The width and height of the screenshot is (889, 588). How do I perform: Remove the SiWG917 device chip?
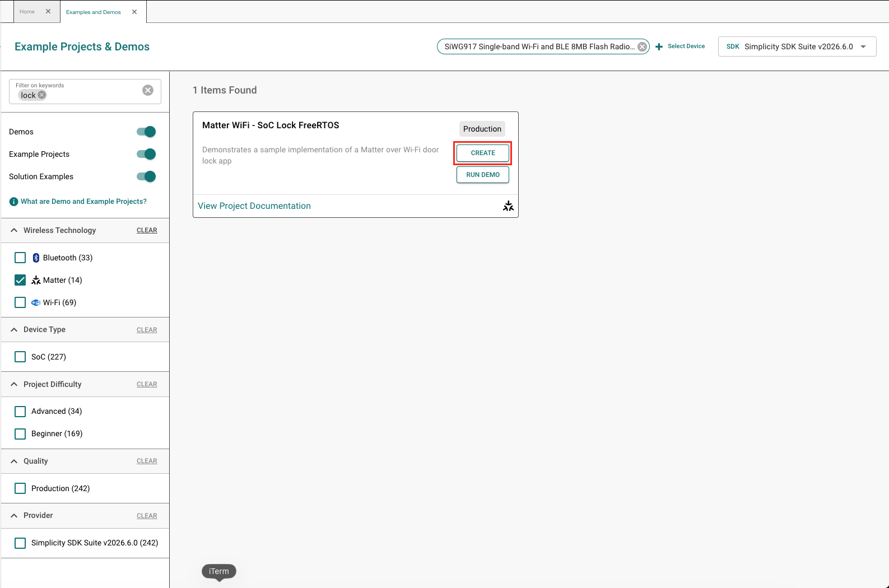[643, 46]
